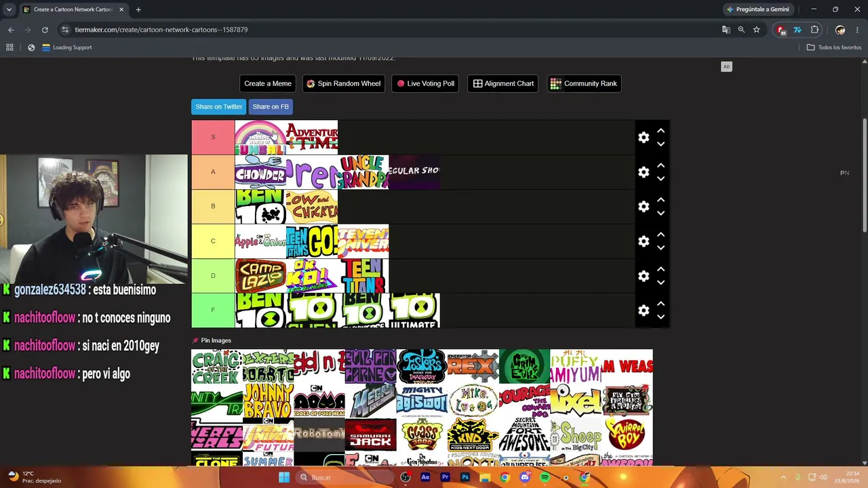Pick the Samurai Jack logo
Screen dimensions: 868x488
click(371, 434)
